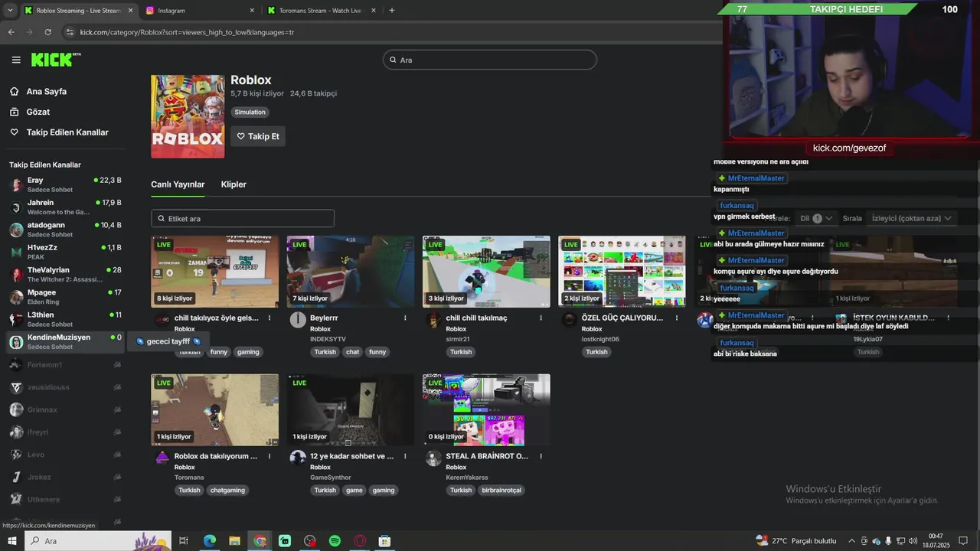Show hidden system tray icons

point(851,541)
